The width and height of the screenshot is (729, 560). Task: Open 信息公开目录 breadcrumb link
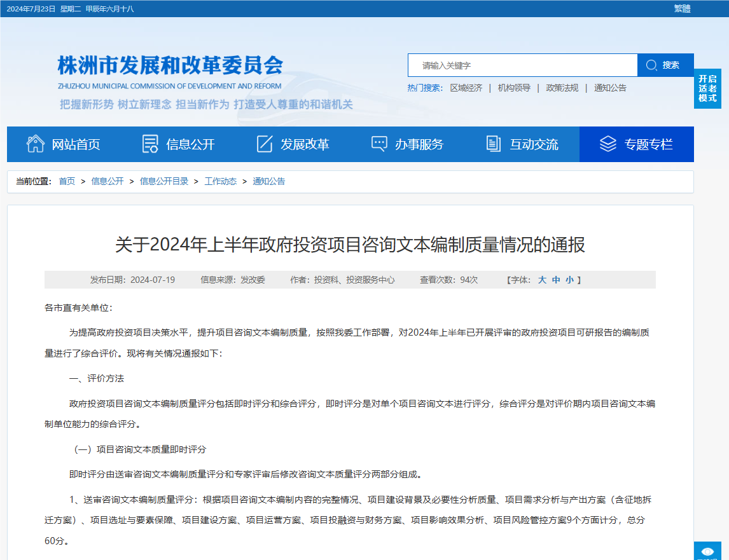pos(164,181)
